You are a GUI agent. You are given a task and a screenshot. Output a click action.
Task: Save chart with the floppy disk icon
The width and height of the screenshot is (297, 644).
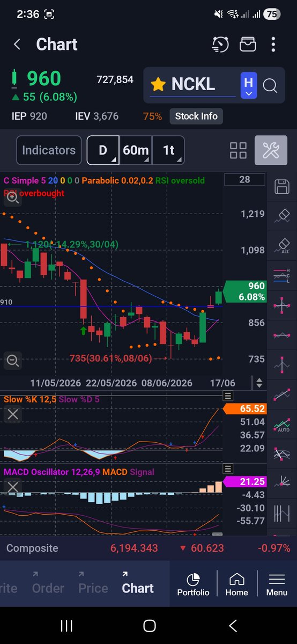click(x=281, y=187)
